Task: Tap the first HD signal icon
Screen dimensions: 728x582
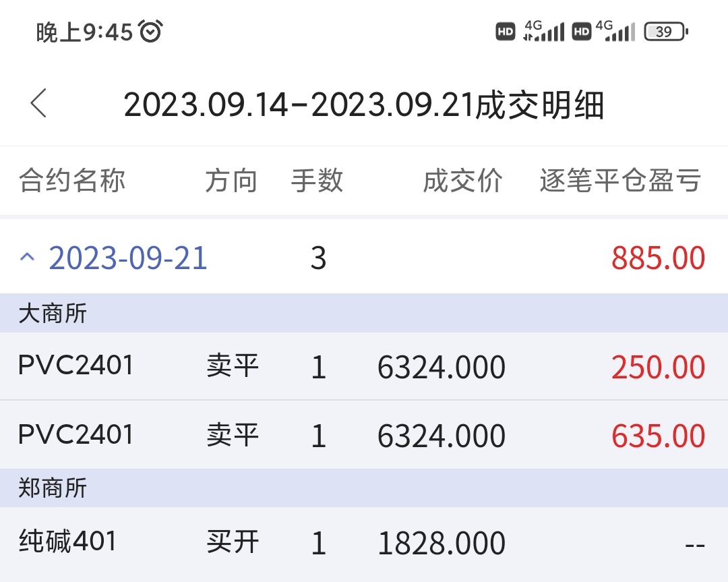Action: pyautogui.click(x=506, y=32)
